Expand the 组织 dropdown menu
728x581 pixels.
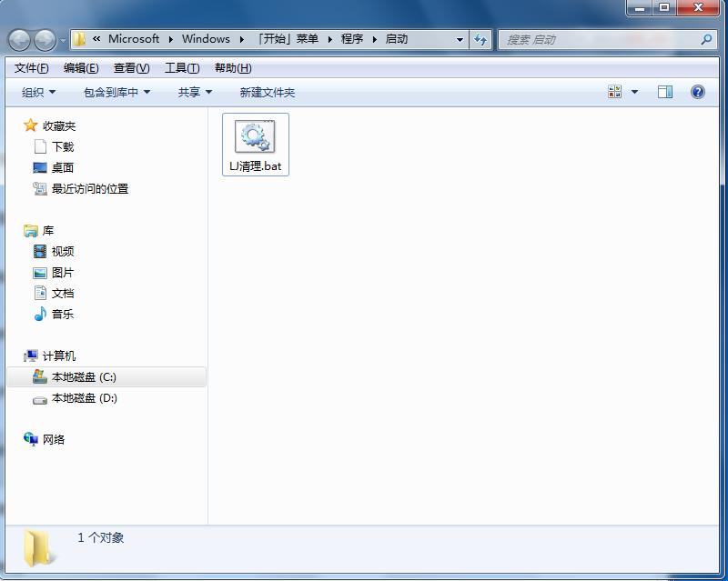38,92
